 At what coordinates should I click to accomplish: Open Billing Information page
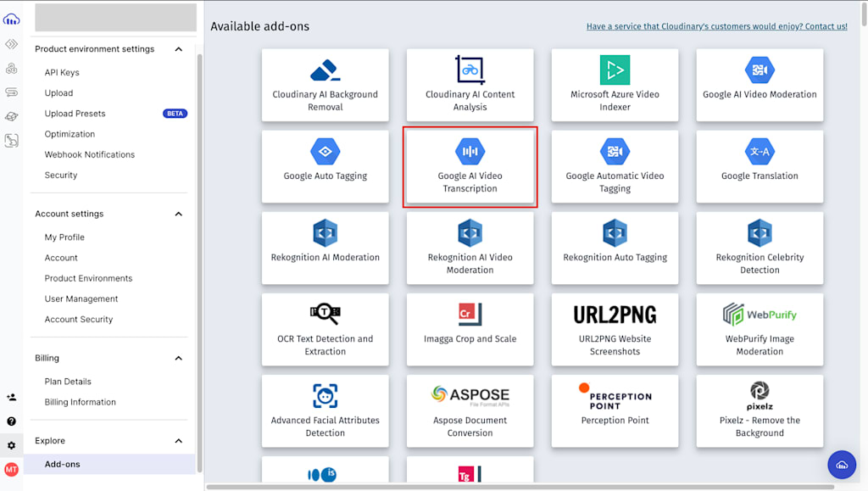(81, 402)
